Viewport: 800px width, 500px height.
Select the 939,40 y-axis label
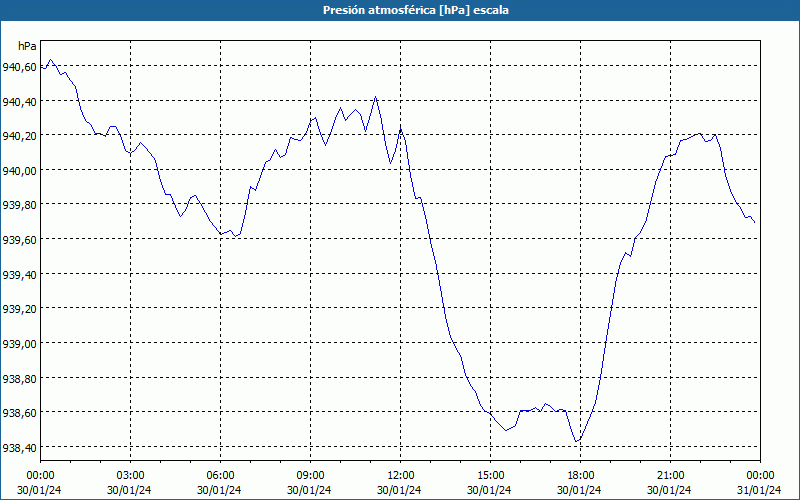(19, 275)
